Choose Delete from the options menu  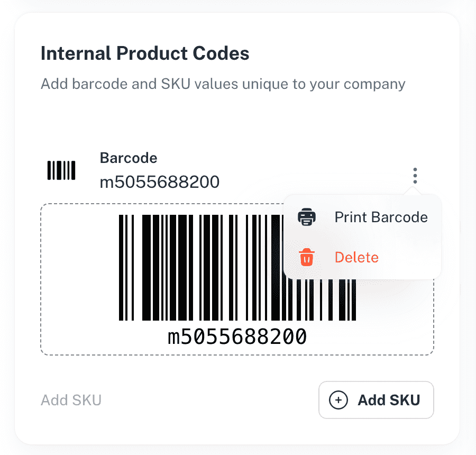(x=356, y=257)
